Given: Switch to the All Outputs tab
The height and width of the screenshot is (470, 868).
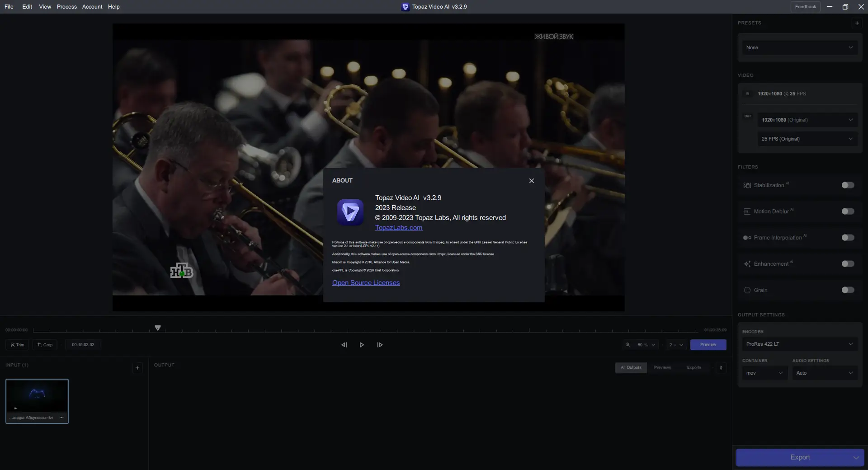Looking at the screenshot, I should [x=631, y=368].
